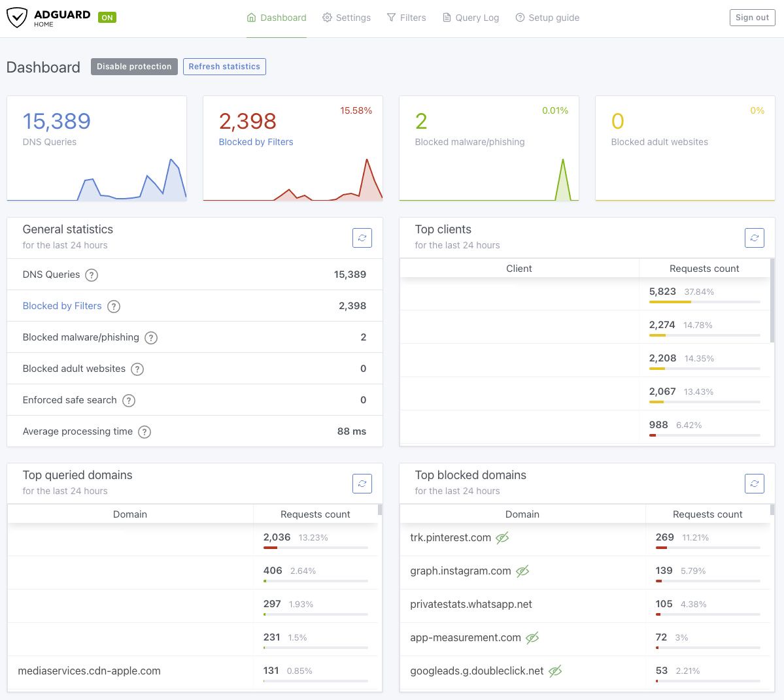
Task: Click the help icon beside DNS Queries
Action: [92, 275]
